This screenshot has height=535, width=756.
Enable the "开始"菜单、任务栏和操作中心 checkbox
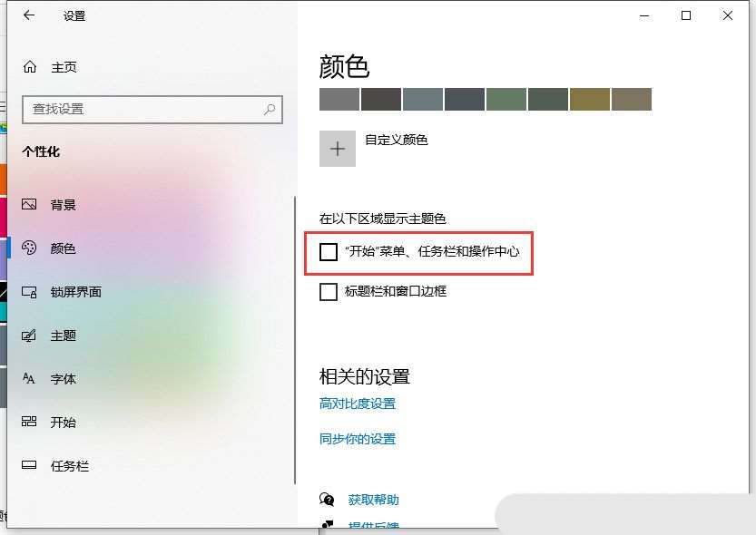click(329, 251)
